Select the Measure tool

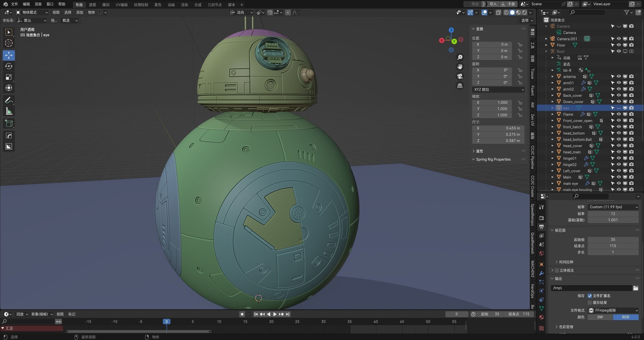pyautogui.click(x=9, y=111)
